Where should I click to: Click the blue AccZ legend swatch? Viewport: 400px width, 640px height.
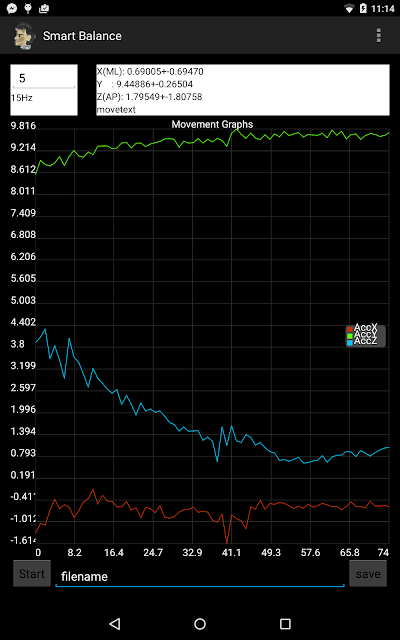(349, 343)
